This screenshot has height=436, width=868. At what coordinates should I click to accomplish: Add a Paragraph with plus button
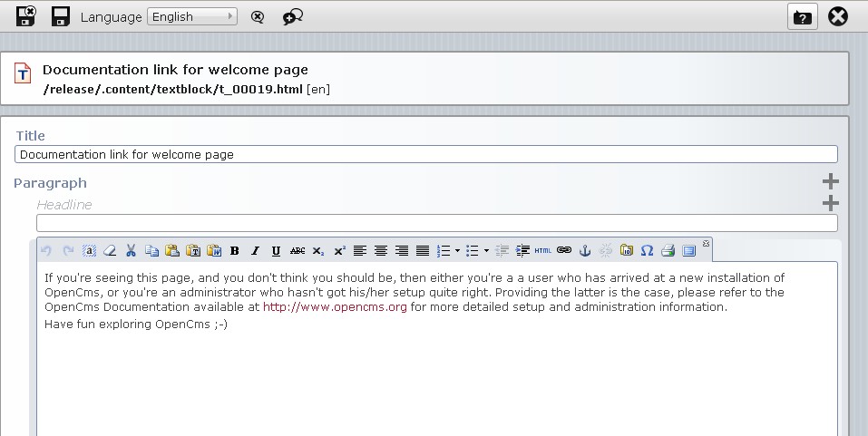pos(830,181)
